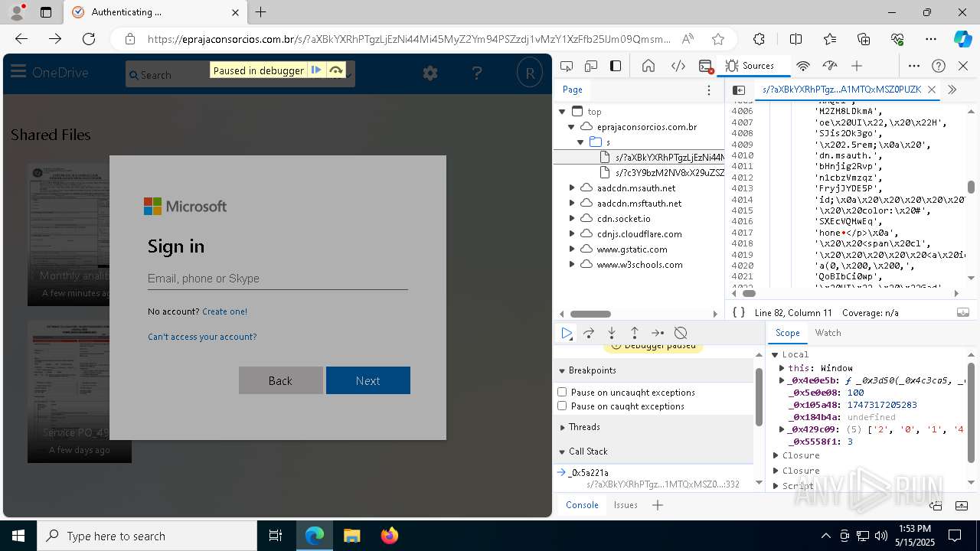Collapse the Local scope section
This screenshot has height=551, width=980.
coord(775,354)
